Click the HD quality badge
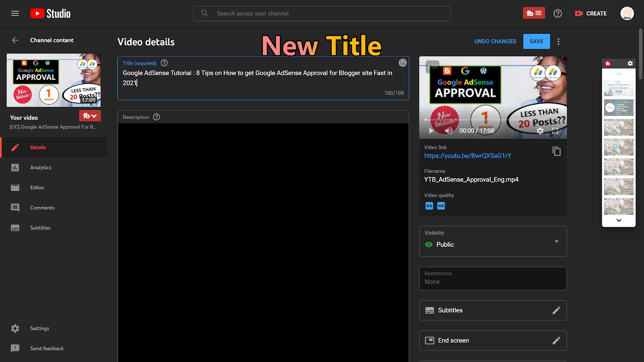The width and height of the screenshot is (644, 362). click(441, 206)
